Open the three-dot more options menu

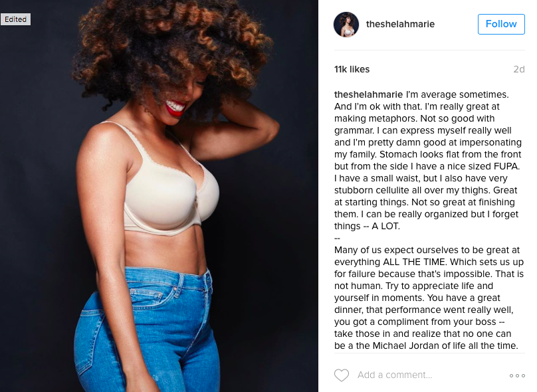(x=517, y=375)
